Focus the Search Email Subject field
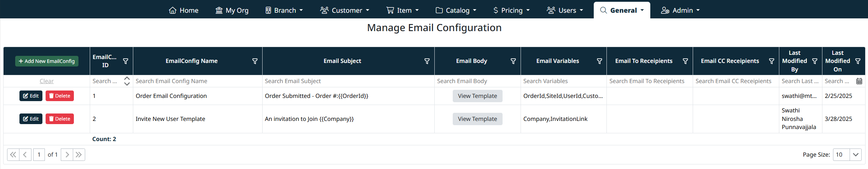This screenshot has width=868, height=169. tap(348, 81)
